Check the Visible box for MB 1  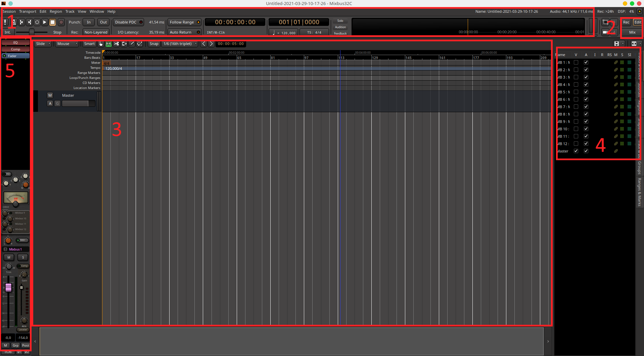576,62
